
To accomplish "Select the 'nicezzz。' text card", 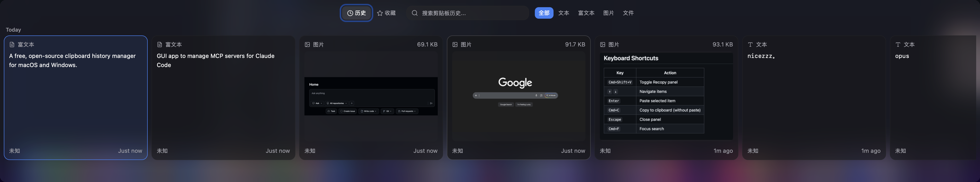I will (814, 98).
